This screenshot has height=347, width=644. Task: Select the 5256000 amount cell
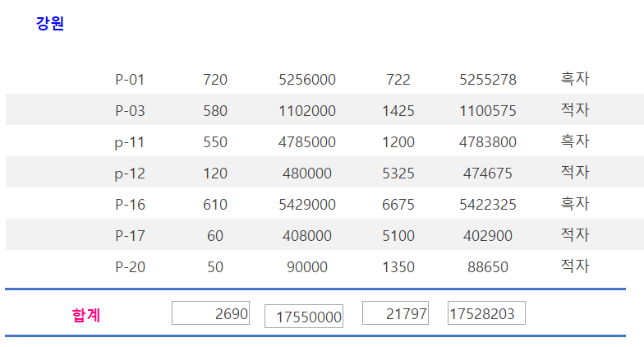pos(307,80)
